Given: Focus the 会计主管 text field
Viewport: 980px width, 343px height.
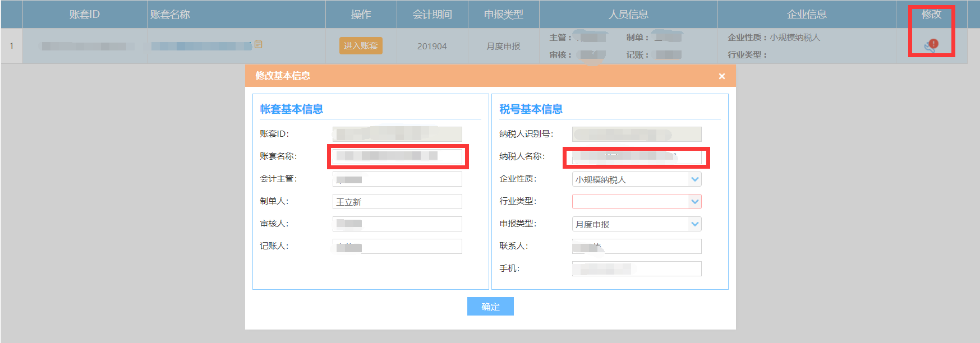Looking at the screenshot, I should [x=397, y=179].
